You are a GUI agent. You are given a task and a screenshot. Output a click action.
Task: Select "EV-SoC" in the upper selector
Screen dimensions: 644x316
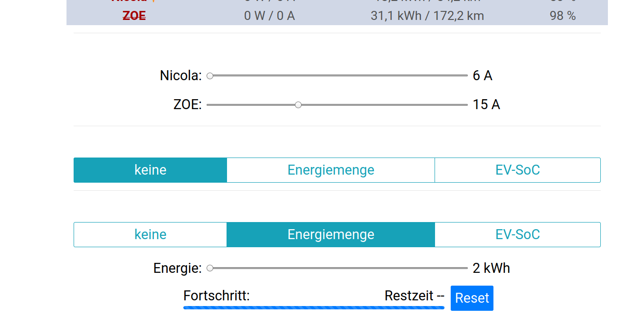coord(517,170)
